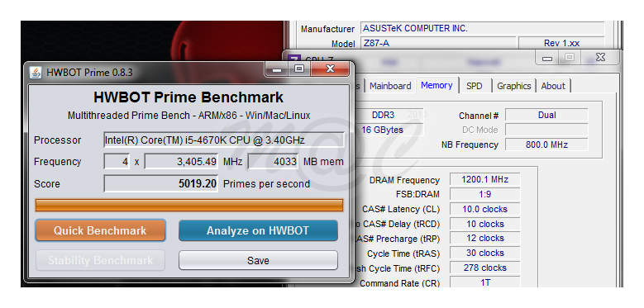Click the disabled Stability Benchmark button
This screenshot has width=644, height=308.
tap(100, 260)
